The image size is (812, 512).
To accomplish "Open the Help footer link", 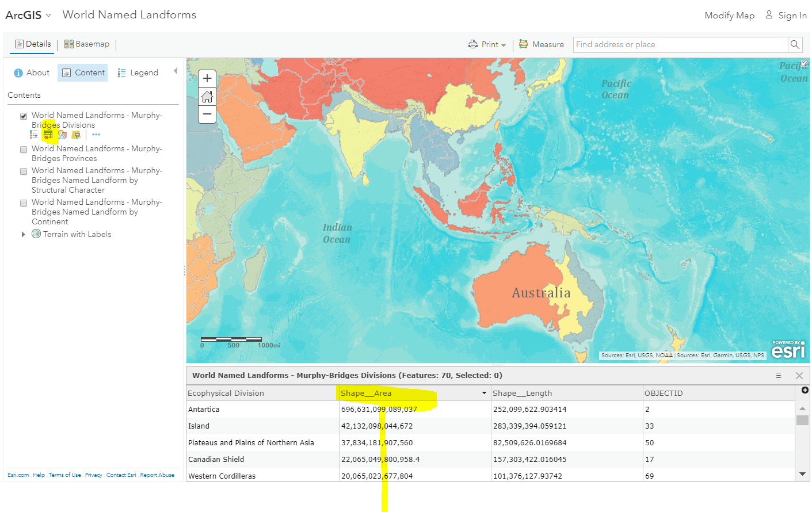I will [x=39, y=475].
